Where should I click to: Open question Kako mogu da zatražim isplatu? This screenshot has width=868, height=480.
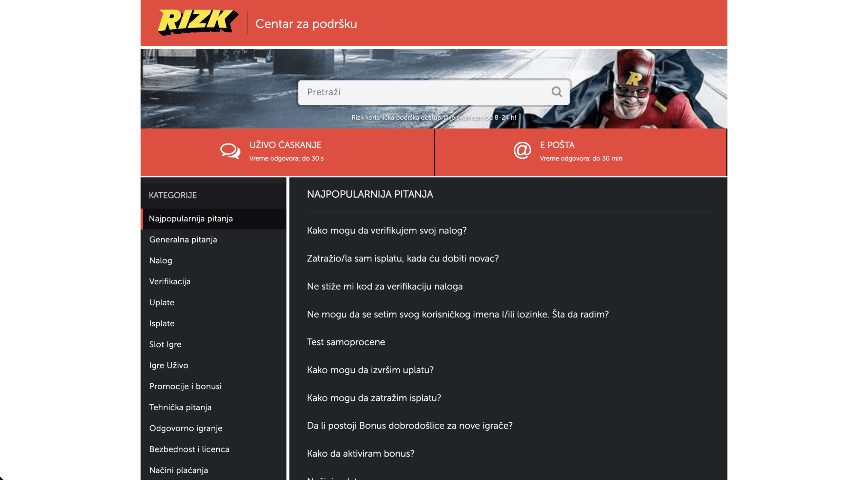(x=374, y=398)
